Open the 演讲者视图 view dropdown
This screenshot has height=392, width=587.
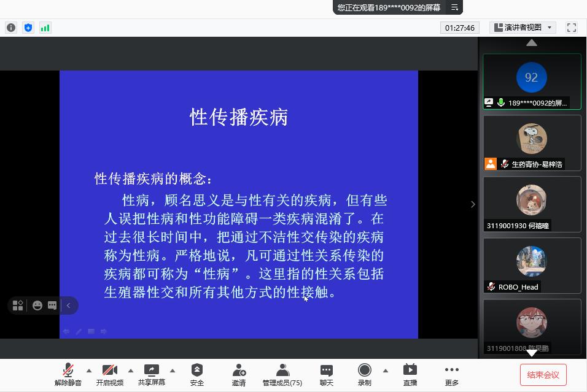523,28
